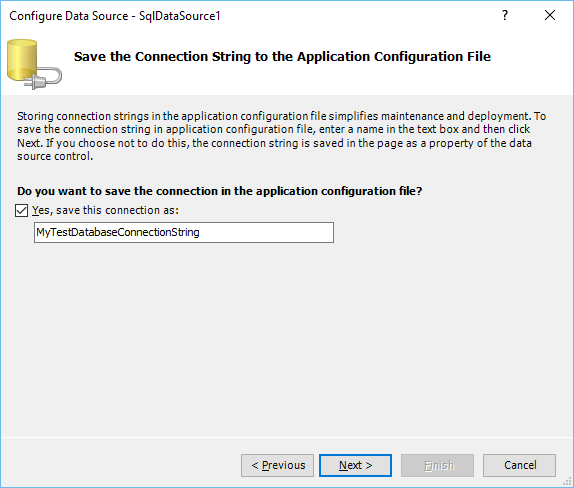Viewport: 574px width, 488px height.
Task: Uncheck the save this connection checkbox
Action: coord(21,211)
